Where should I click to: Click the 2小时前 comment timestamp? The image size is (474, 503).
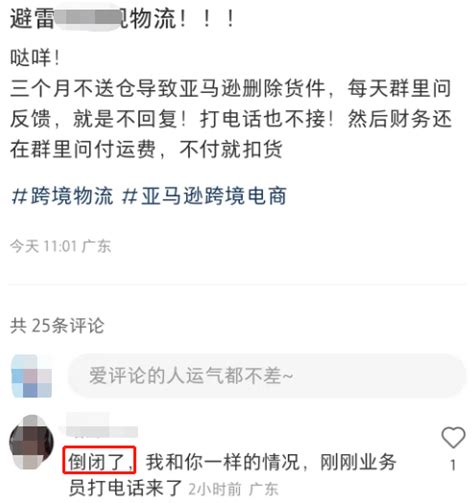[x=215, y=489]
